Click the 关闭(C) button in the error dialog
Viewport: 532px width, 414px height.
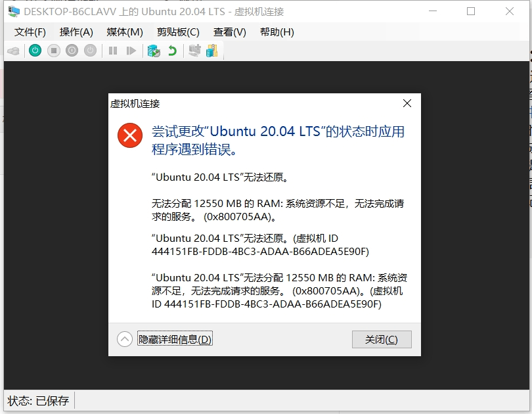point(382,339)
